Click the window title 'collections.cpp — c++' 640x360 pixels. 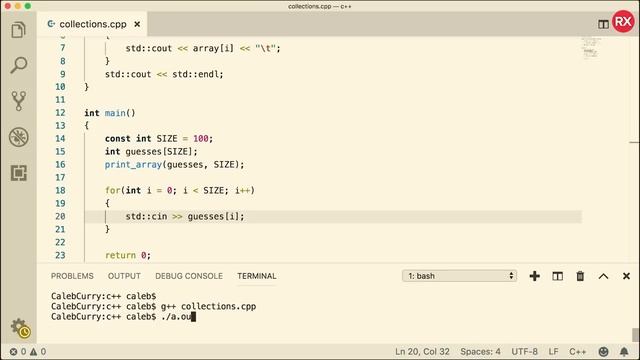tap(320, 6)
